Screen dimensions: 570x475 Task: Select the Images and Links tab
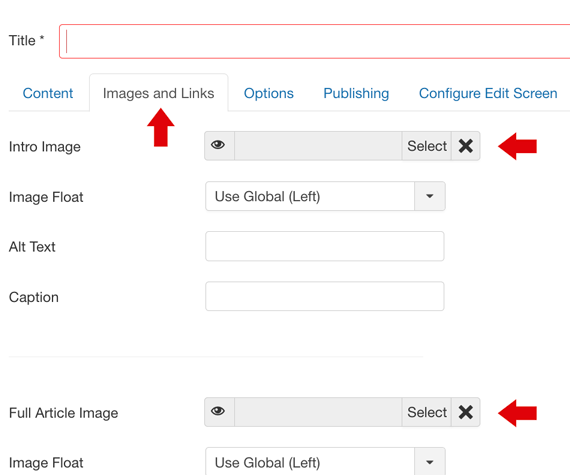[x=158, y=93]
